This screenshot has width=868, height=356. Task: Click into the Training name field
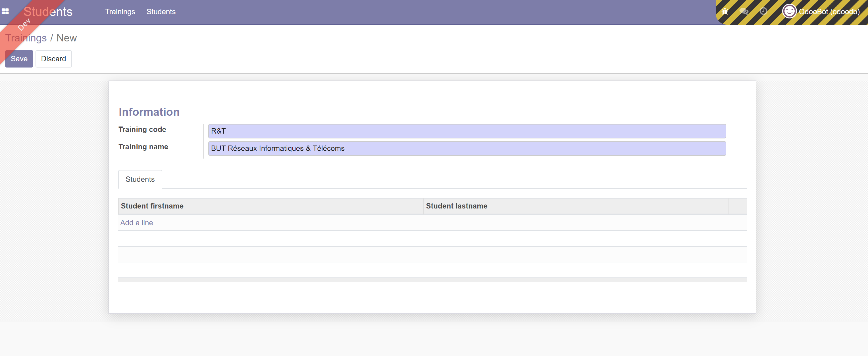click(467, 148)
